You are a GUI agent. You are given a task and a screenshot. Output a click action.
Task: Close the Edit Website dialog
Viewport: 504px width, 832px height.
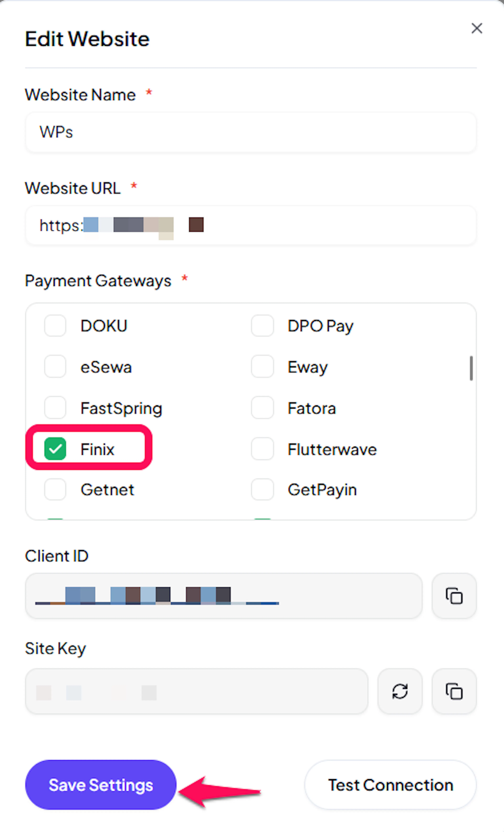pos(477,28)
